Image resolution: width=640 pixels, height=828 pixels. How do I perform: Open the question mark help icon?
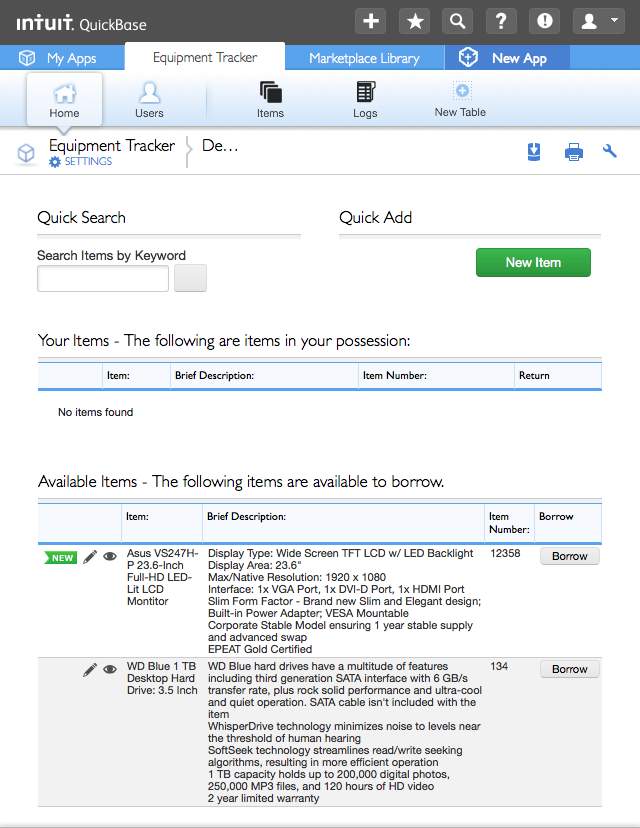[501, 21]
